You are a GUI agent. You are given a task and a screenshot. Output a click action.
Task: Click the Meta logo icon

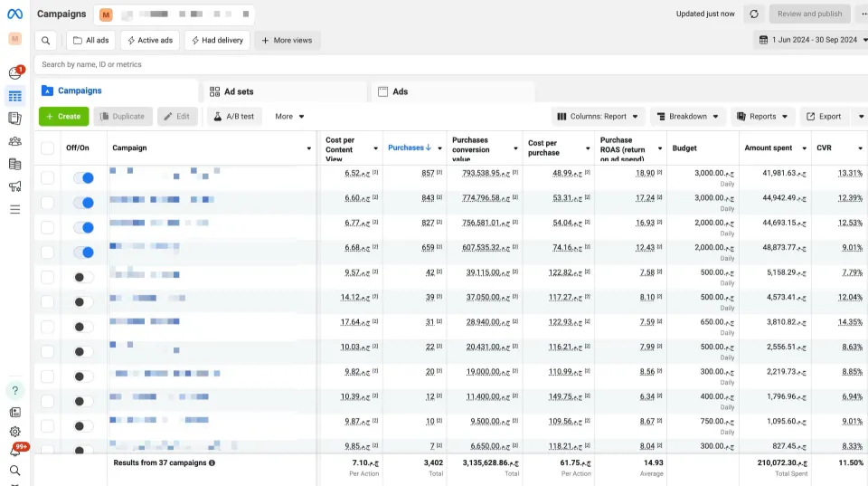pyautogui.click(x=15, y=14)
